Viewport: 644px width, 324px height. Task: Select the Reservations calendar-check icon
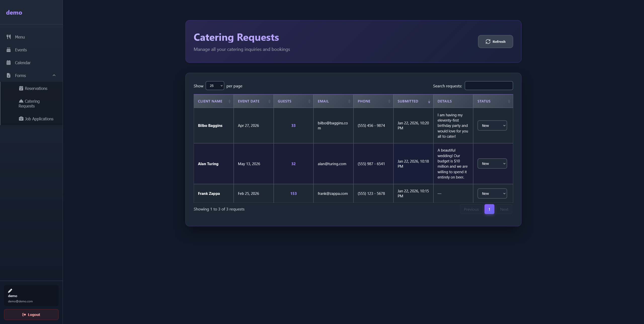21,88
